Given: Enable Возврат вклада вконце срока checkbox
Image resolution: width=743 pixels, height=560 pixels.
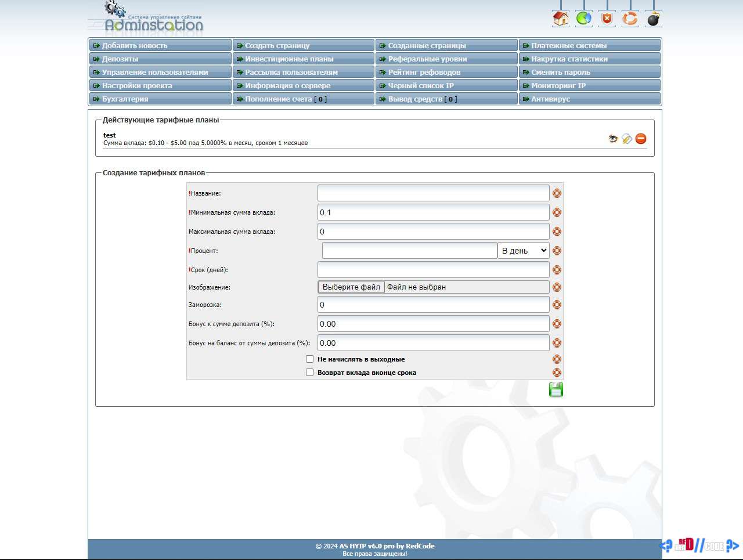Looking at the screenshot, I should click(309, 373).
